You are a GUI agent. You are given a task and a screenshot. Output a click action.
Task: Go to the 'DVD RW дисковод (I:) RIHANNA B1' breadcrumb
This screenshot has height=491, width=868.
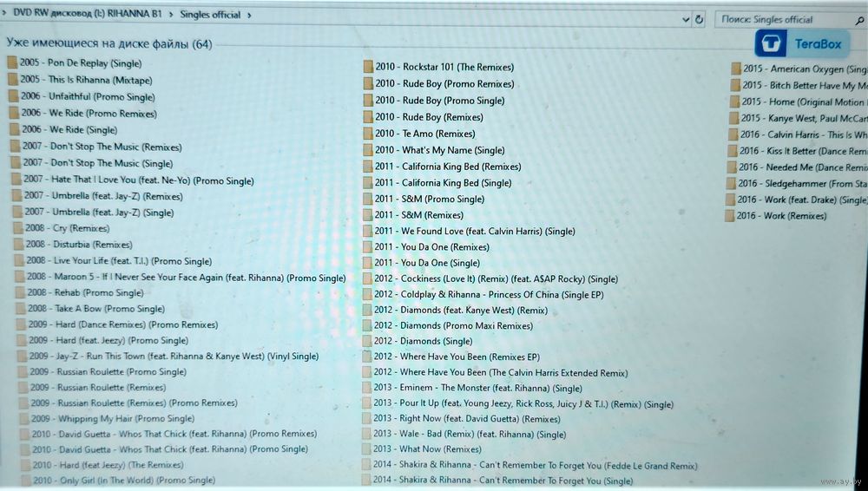(x=87, y=14)
